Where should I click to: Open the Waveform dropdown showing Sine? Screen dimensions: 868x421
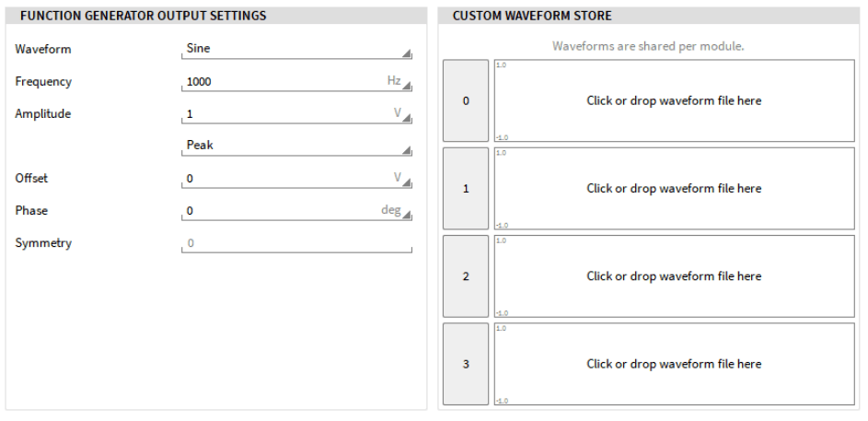(296, 50)
